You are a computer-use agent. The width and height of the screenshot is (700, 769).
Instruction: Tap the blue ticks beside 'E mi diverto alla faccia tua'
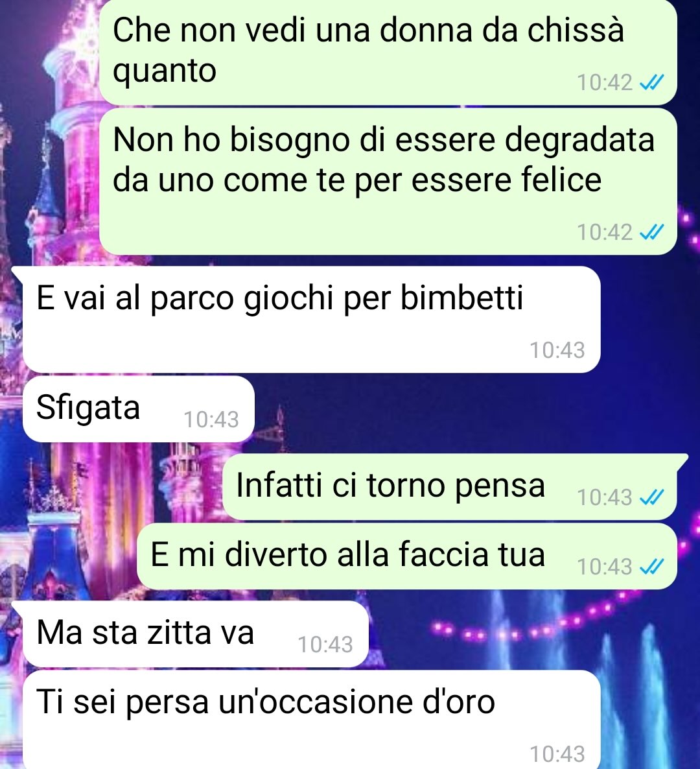tap(652, 567)
